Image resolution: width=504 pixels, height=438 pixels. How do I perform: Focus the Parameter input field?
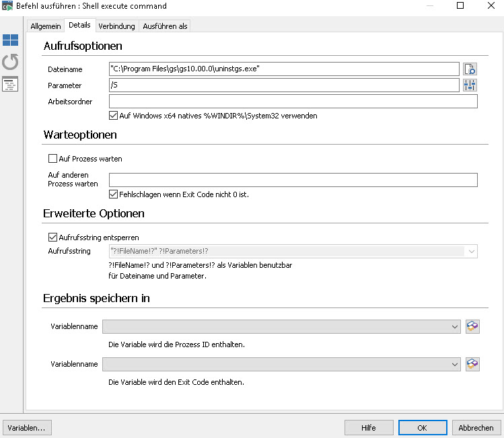click(284, 85)
